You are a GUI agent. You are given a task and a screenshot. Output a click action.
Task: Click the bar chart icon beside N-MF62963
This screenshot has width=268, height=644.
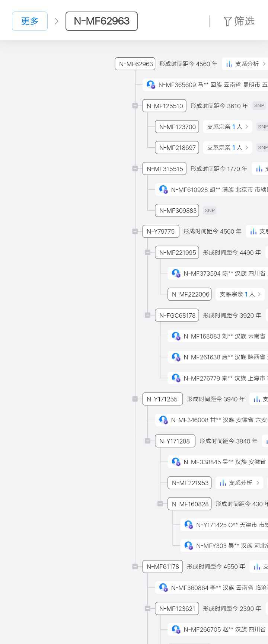(229, 64)
